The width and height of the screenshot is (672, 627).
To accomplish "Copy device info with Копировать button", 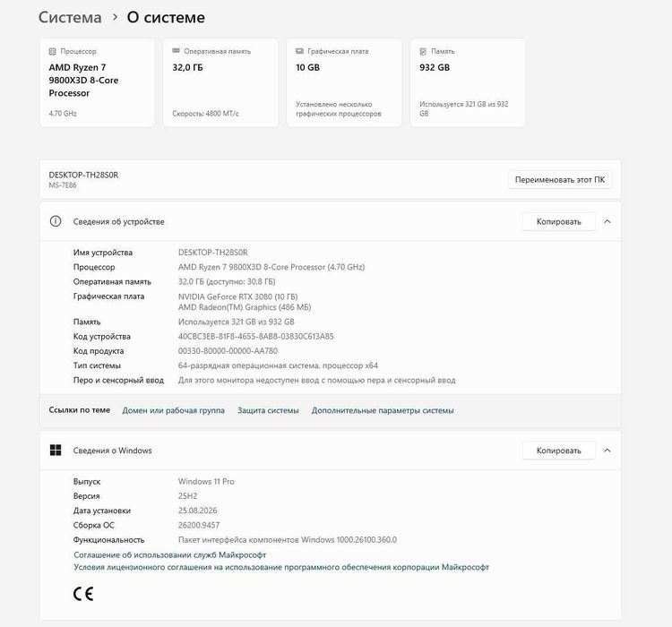I will pos(559,221).
